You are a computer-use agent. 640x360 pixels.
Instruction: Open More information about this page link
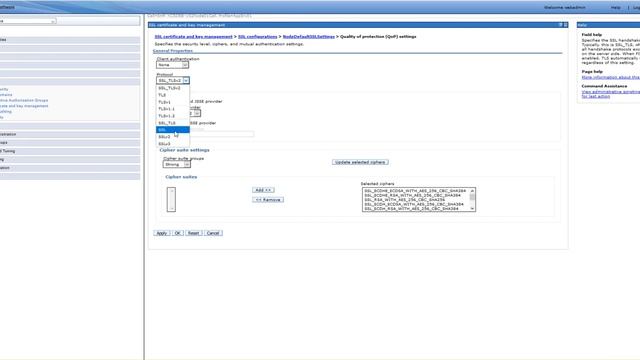point(611,77)
